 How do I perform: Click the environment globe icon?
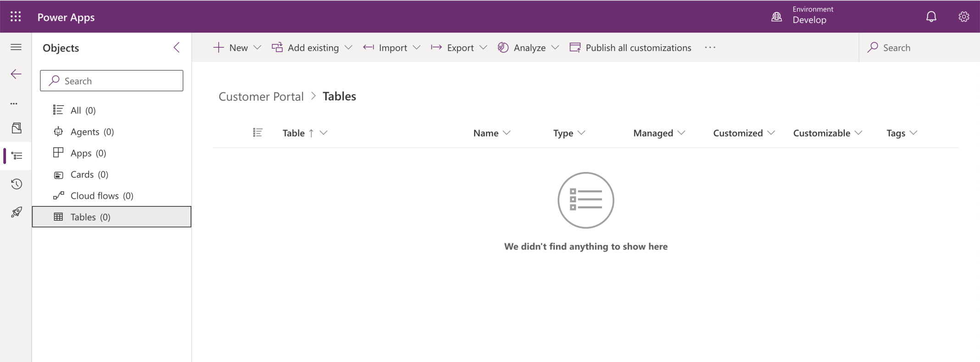point(776,17)
